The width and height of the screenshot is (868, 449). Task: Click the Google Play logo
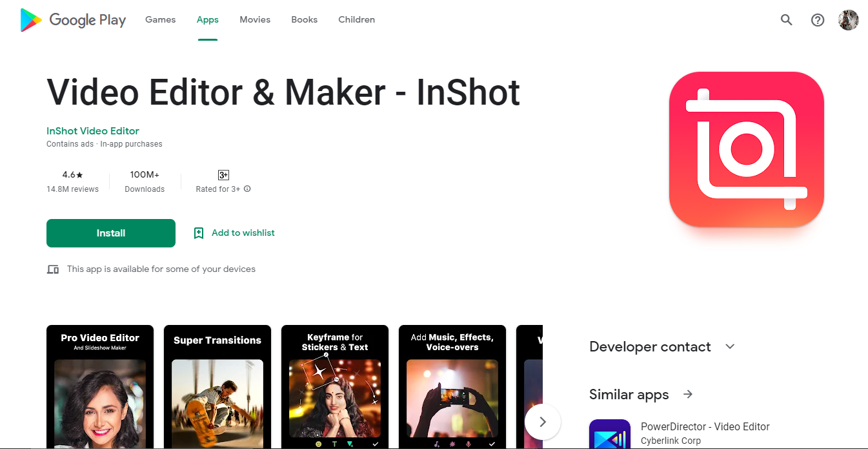point(73,20)
